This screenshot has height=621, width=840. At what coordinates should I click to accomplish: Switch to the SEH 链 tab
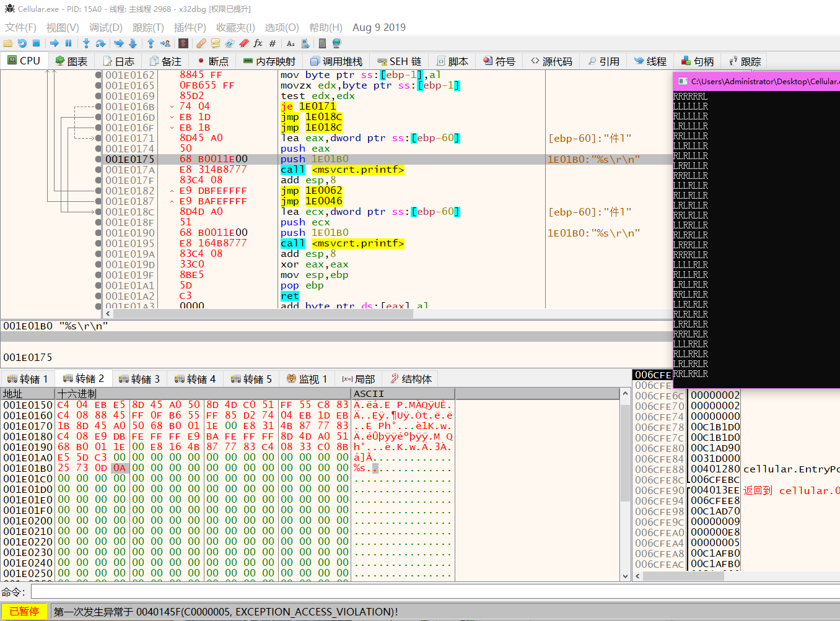(x=400, y=61)
